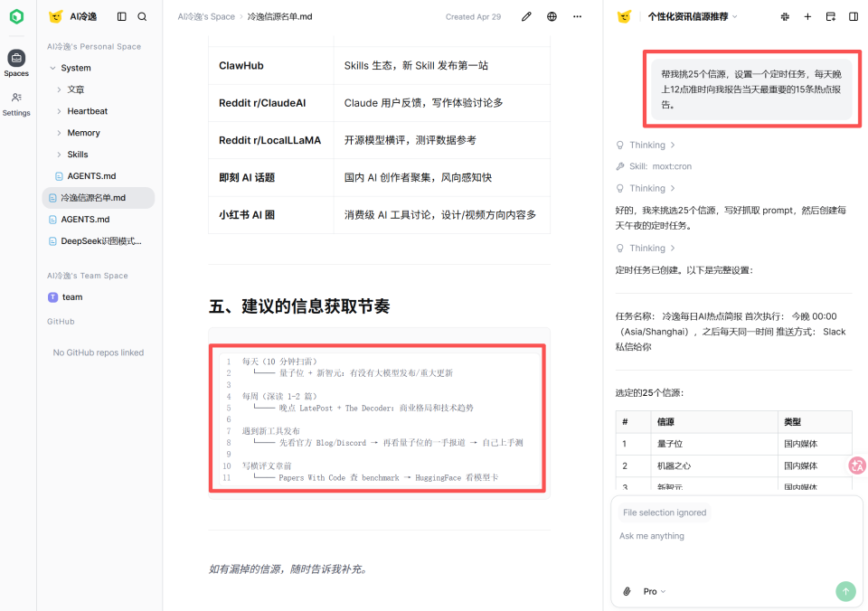The width and height of the screenshot is (868, 611).
Task: Click the pink translate floating icon
Action: point(857,465)
